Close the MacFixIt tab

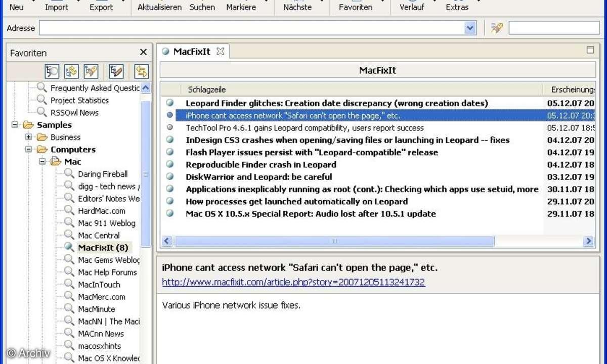click(x=220, y=51)
